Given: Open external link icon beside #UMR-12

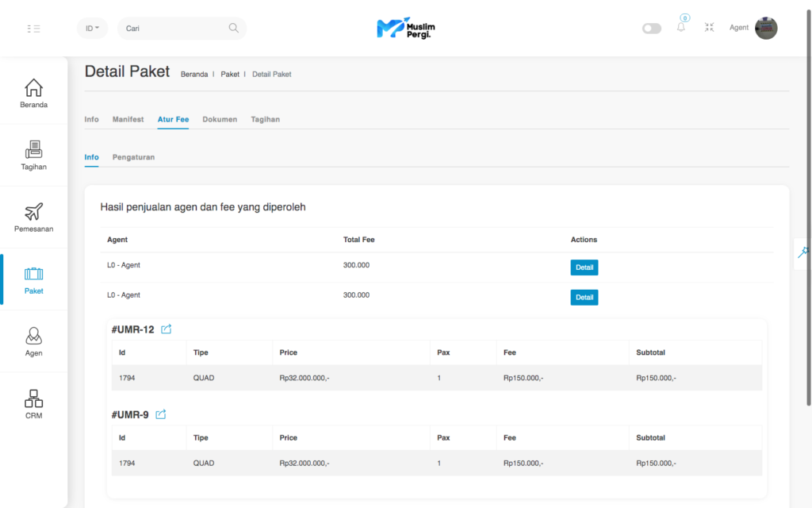Looking at the screenshot, I should 166,329.
